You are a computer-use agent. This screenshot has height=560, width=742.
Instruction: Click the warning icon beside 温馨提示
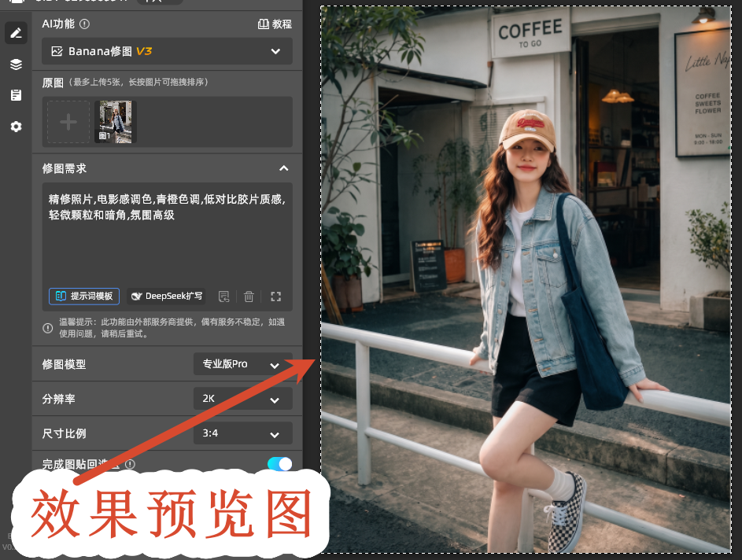[x=48, y=328]
